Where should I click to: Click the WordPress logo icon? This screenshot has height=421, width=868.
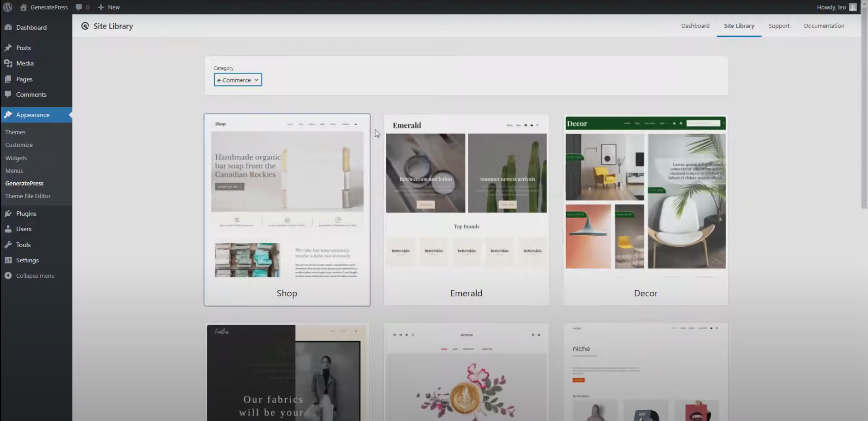point(7,7)
